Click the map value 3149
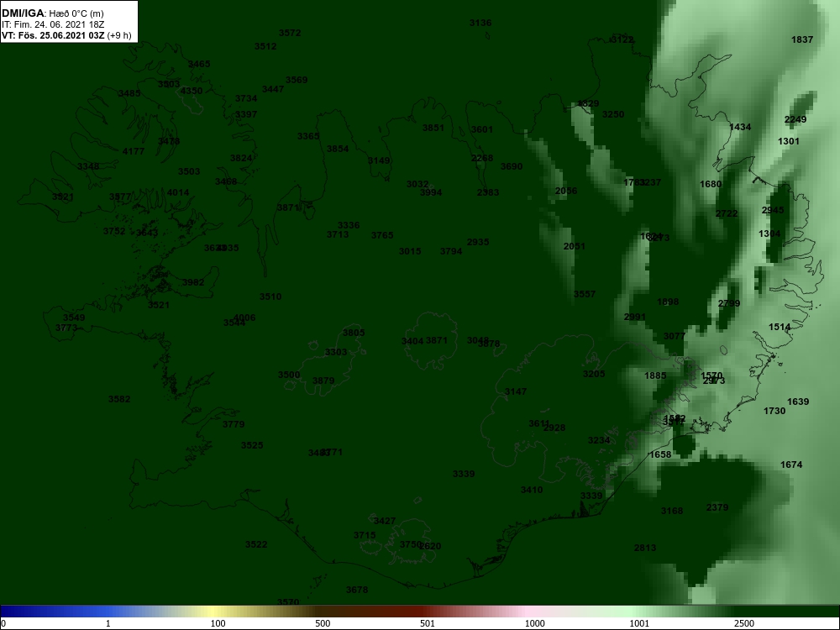 (x=379, y=160)
